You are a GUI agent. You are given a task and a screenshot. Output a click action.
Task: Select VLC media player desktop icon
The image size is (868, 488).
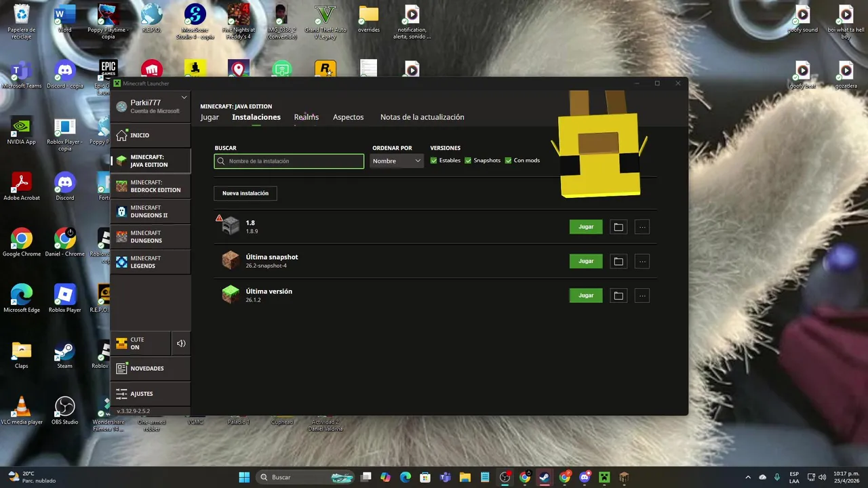(x=22, y=411)
